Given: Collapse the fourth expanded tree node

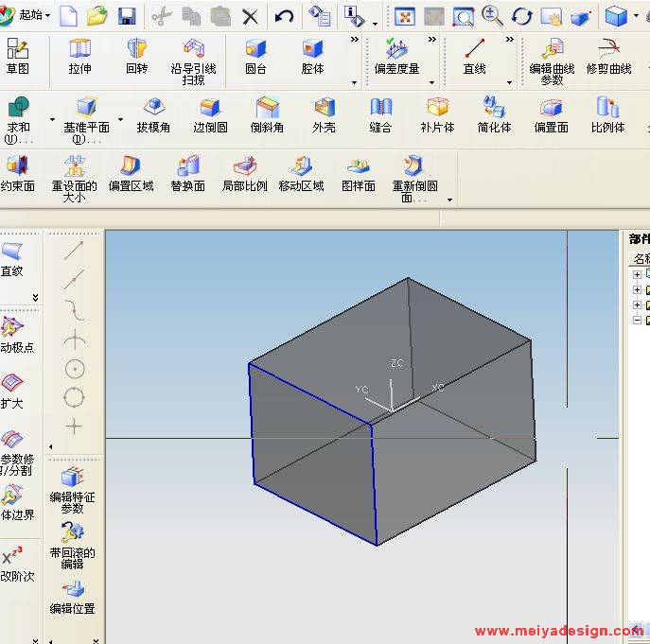Looking at the screenshot, I should (638, 321).
